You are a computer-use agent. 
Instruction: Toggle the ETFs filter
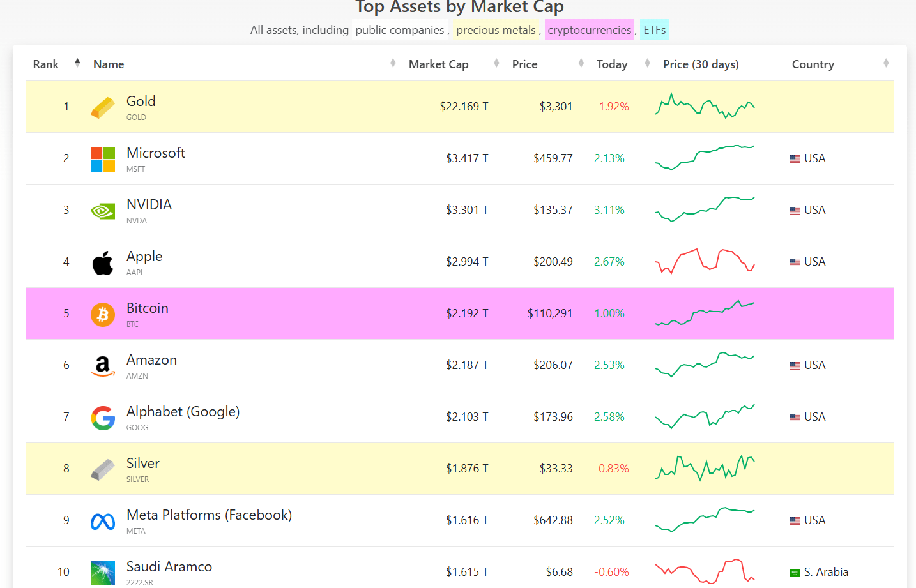pos(654,29)
